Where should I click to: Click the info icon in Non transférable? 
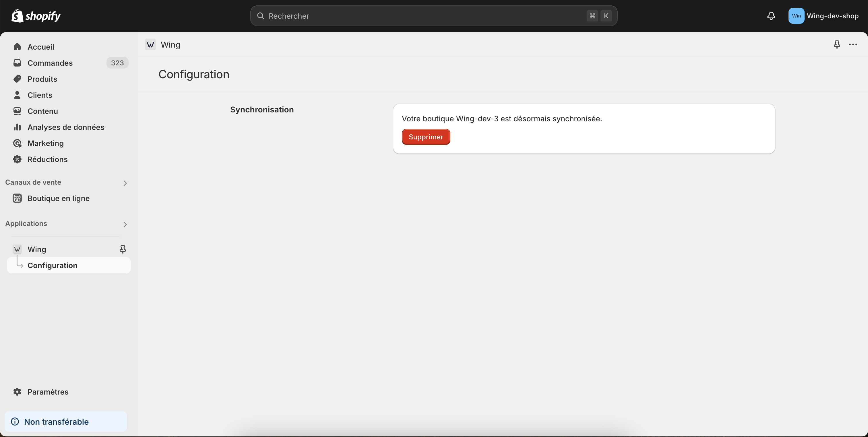[x=15, y=422]
